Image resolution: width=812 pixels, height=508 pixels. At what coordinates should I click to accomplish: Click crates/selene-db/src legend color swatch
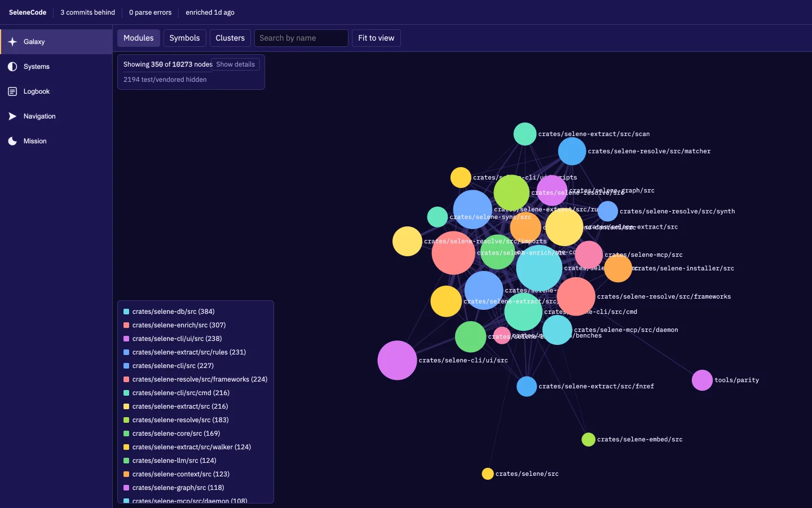click(126, 312)
